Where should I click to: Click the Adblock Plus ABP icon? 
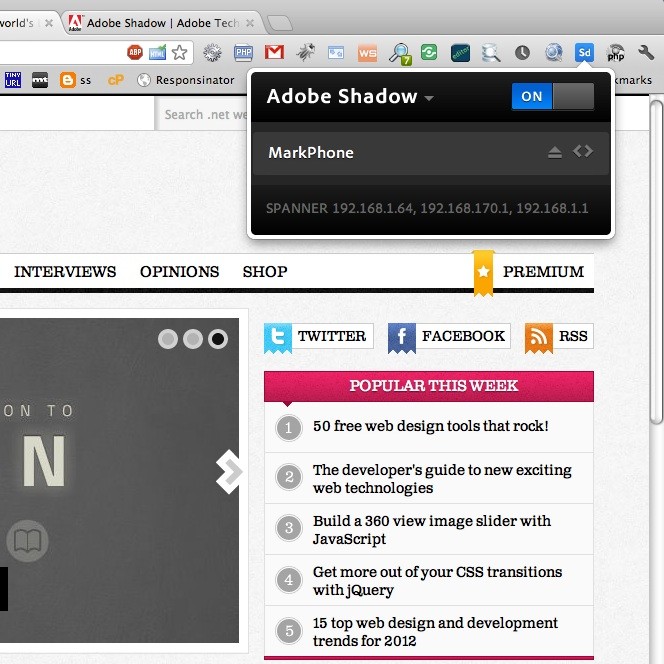tap(135, 53)
